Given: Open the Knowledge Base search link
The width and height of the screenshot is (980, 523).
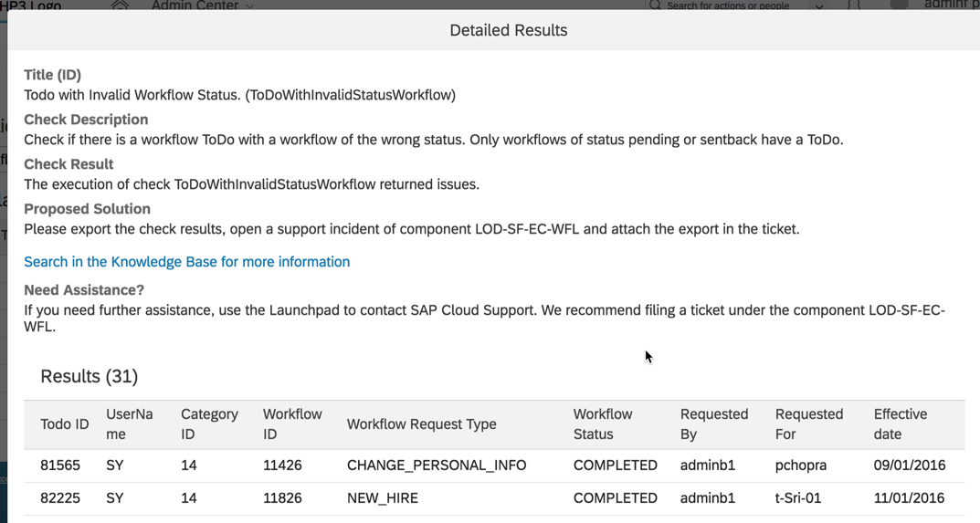Looking at the screenshot, I should 187,262.
